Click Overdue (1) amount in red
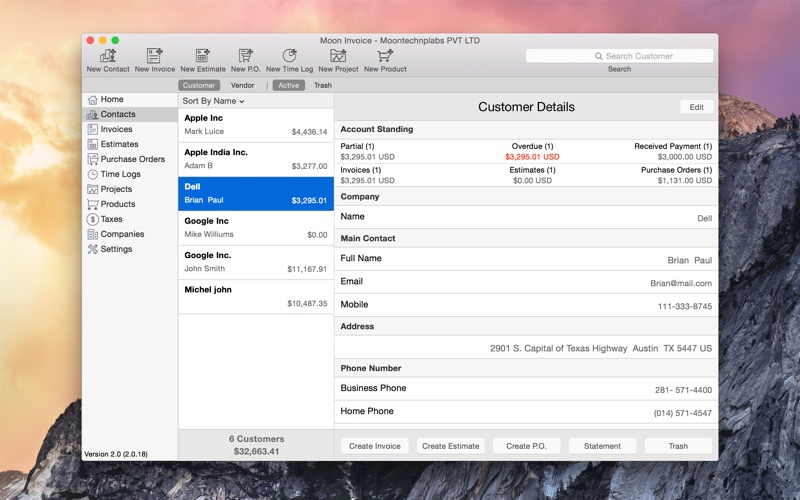The height and width of the screenshot is (500, 800). click(x=532, y=157)
